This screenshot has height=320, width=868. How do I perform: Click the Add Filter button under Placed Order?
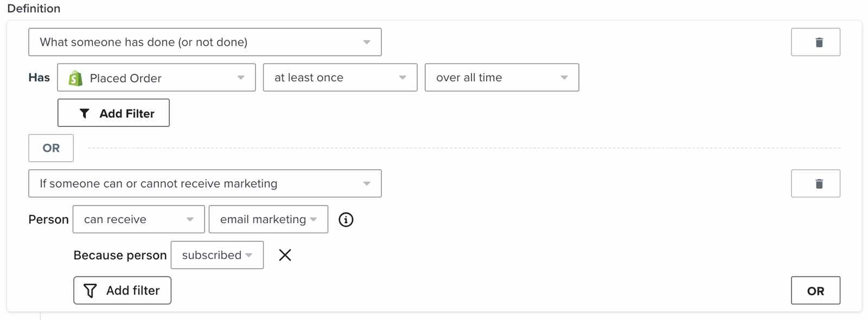click(x=113, y=113)
